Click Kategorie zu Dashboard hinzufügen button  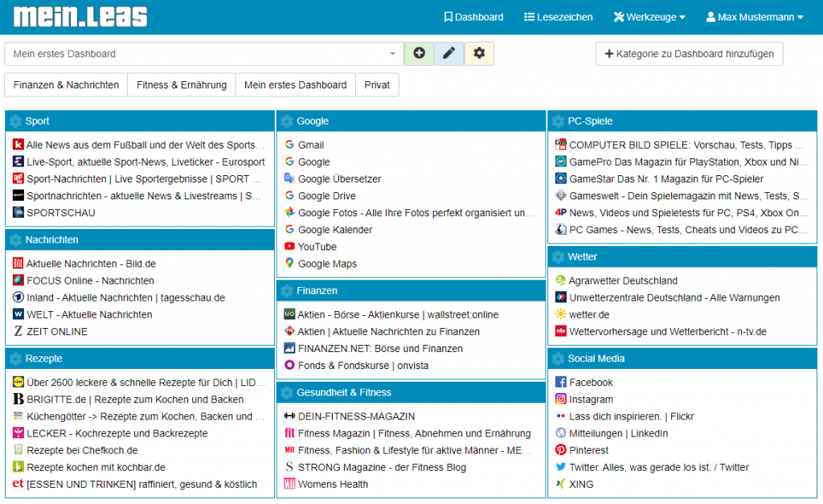(x=689, y=54)
